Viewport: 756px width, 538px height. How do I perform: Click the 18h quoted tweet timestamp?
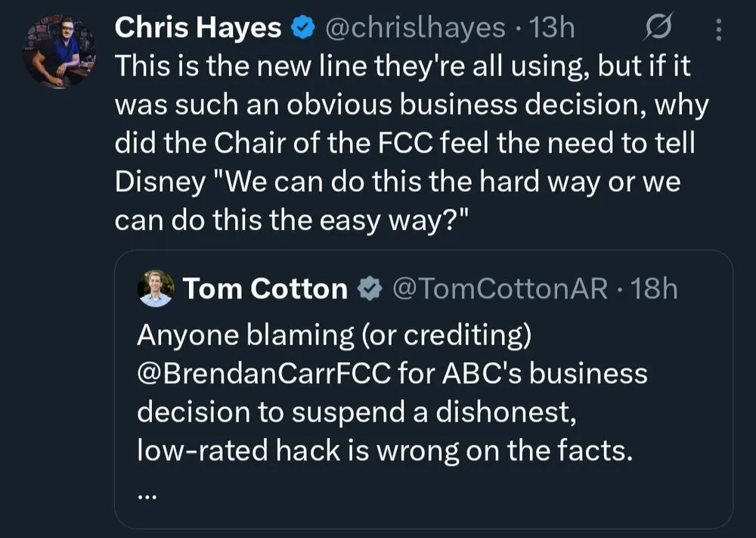pyautogui.click(x=655, y=288)
